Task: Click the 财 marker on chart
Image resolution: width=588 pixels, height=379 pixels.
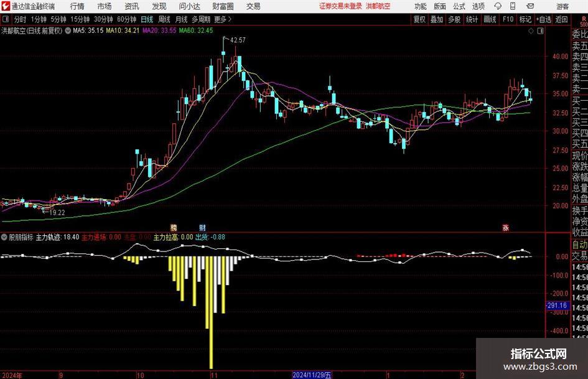Action: point(202,227)
